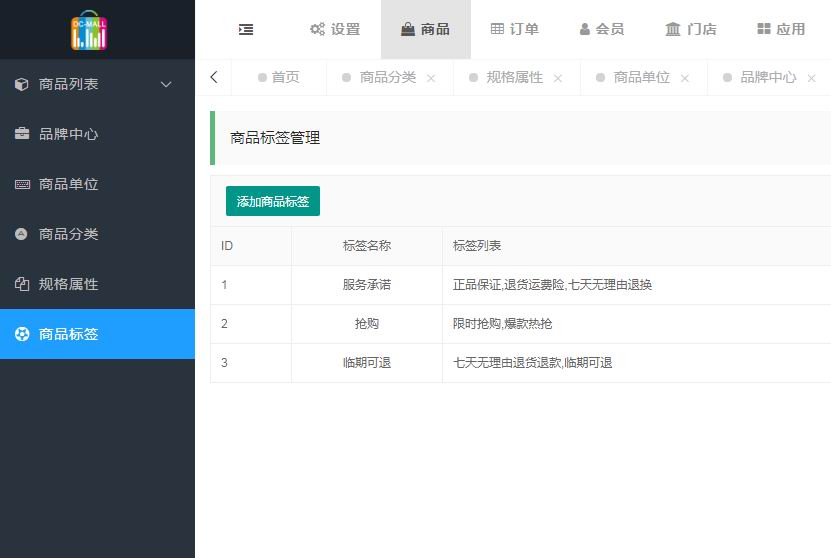The width and height of the screenshot is (831, 558).
Task: Close the 商品分类 tab
Action: (431, 78)
